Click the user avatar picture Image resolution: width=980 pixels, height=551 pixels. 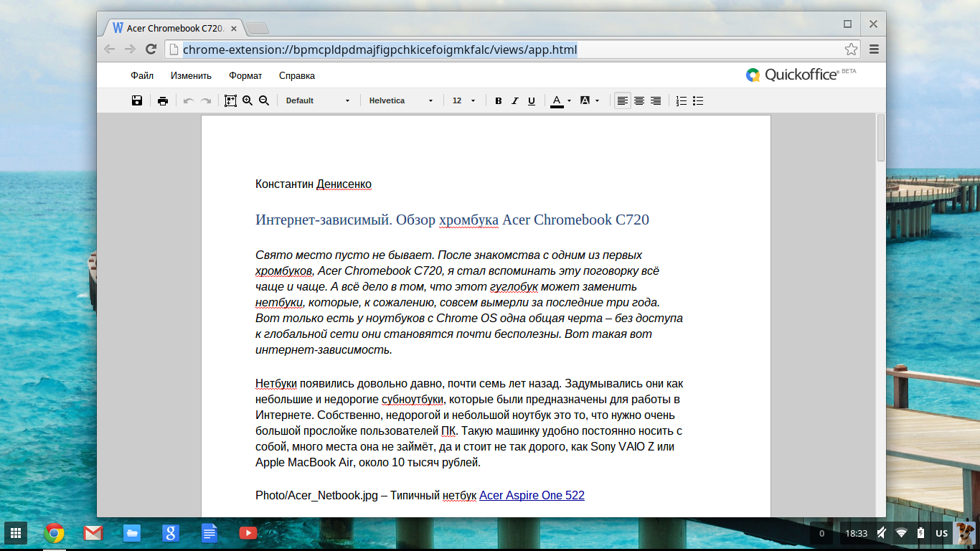click(964, 533)
